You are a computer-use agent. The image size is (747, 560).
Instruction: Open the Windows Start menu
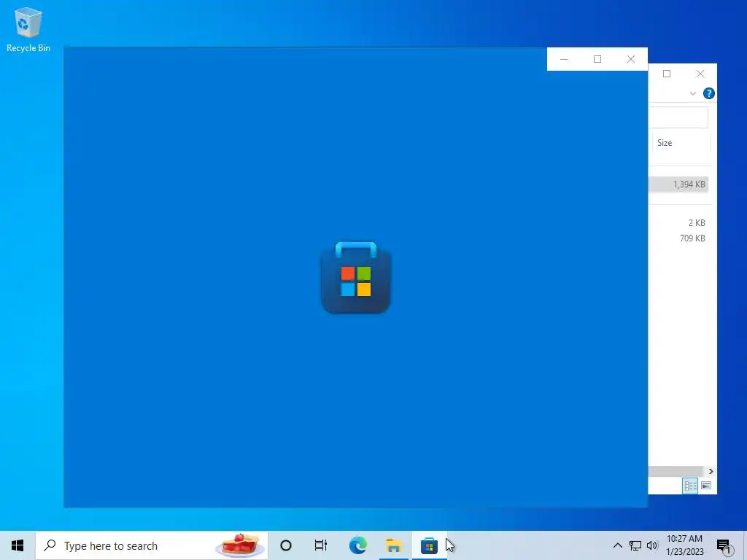[x=18, y=545]
